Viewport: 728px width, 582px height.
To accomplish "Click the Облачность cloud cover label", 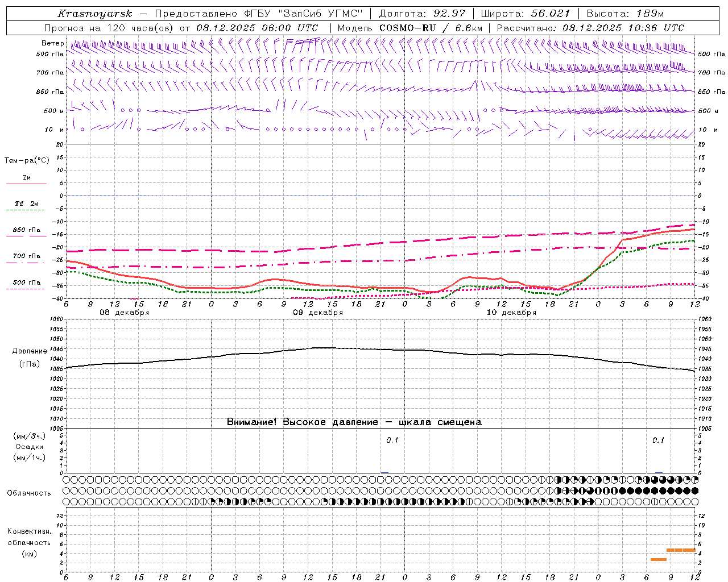I will pyautogui.click(x=29, y=493).
